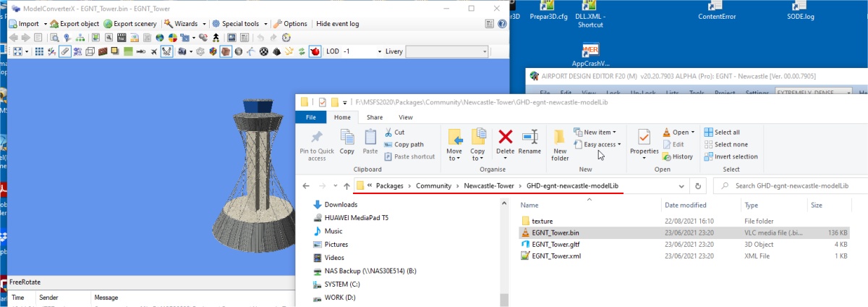This screenshot has height=307, width=868.
Task: Open the Import dropdown arrow
Action: click(45, 24)
